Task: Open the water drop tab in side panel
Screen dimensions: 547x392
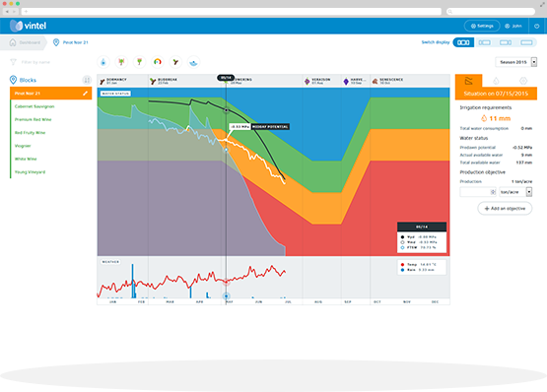Action: coord(496,81)
